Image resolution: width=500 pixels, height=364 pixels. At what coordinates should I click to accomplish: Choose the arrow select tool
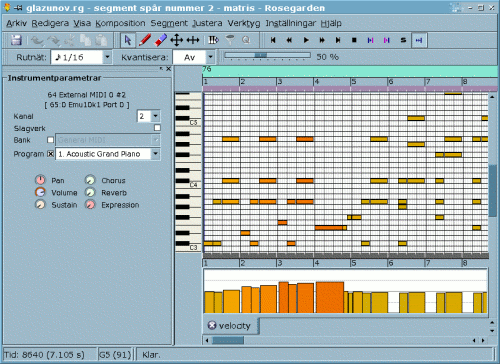(x=128, y=40)
